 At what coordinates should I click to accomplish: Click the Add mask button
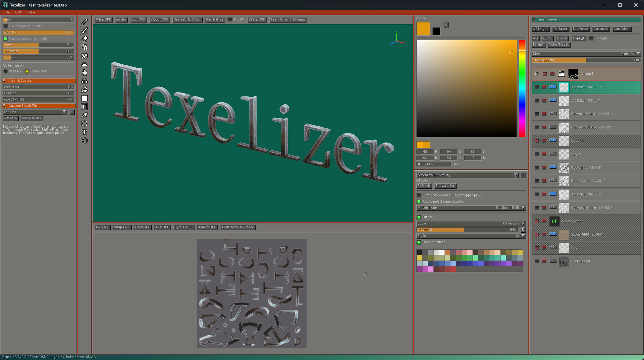pyautogui.click(x=600, y=29)
